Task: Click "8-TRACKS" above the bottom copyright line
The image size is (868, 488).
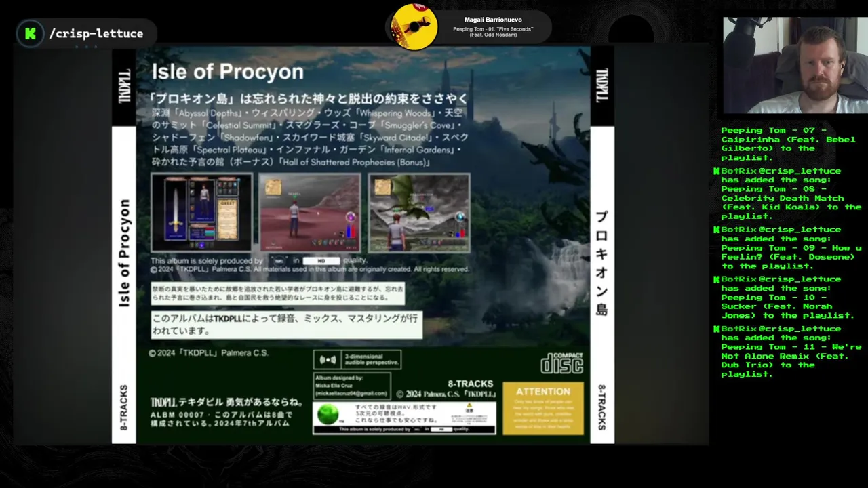Action: coord(471,384)
